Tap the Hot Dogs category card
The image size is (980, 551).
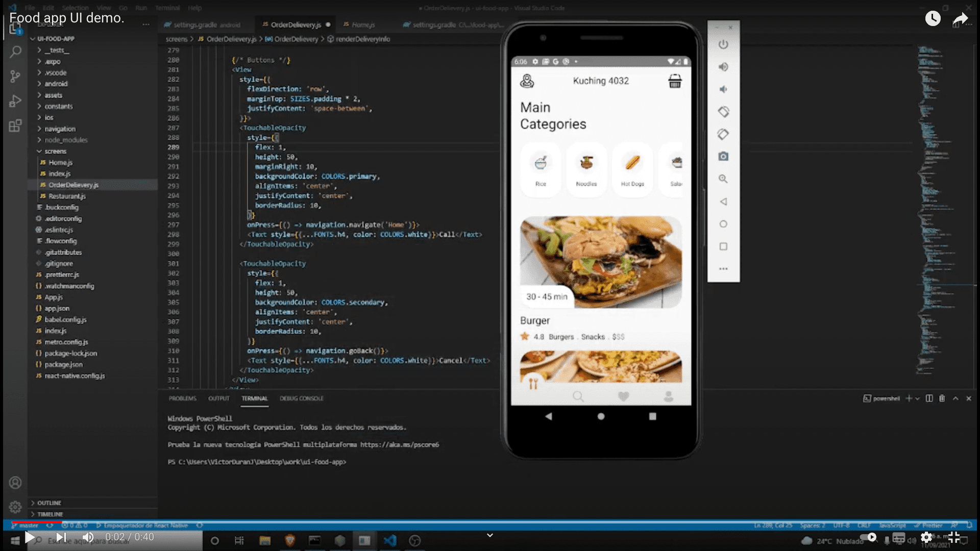point(632,169)
